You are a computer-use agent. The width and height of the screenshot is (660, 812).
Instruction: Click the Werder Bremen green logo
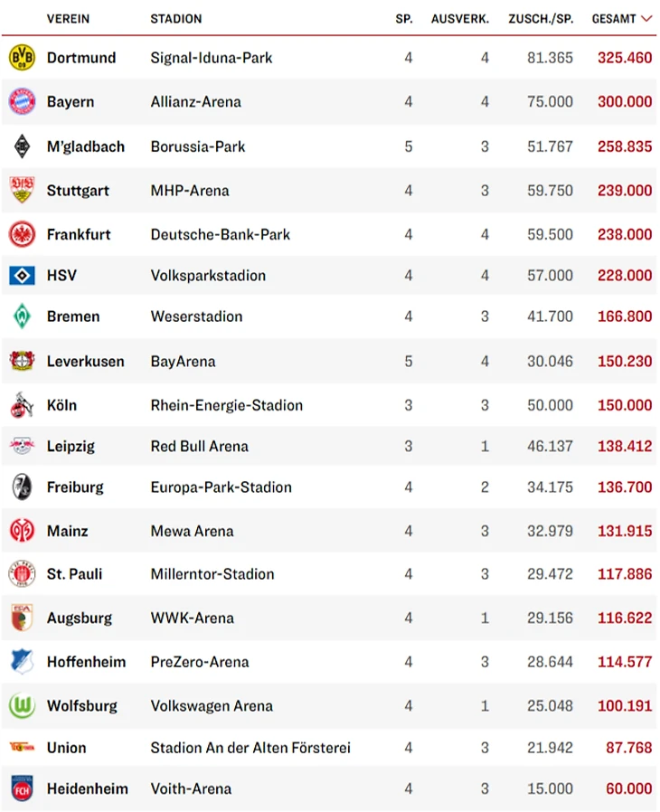pyautogui.click(x=21, y=316)
